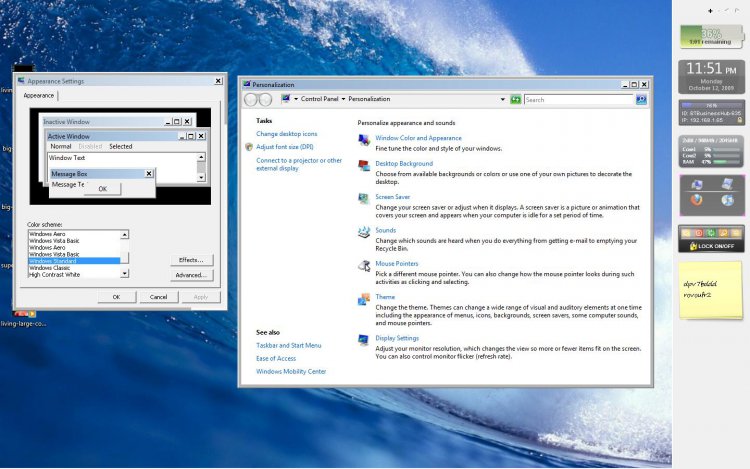Click the Desktop Background icon
The width and height of the screenshot is (750, 469).
coord(364,165)
